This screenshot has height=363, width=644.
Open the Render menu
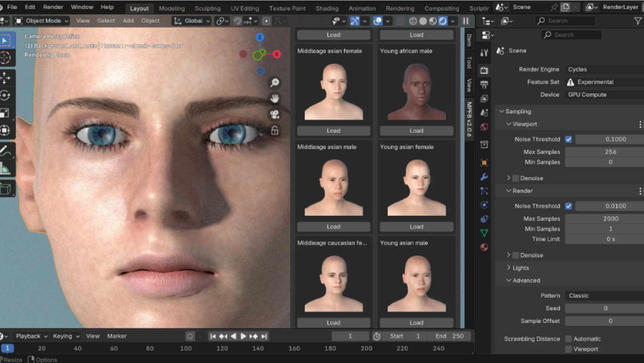coord(53,7)
